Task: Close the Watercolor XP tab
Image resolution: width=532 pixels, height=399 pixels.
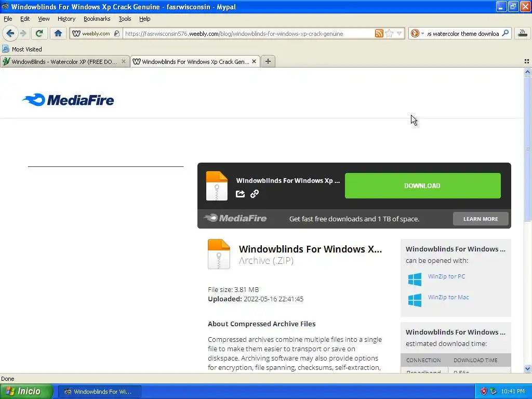Action: (124, 61)
